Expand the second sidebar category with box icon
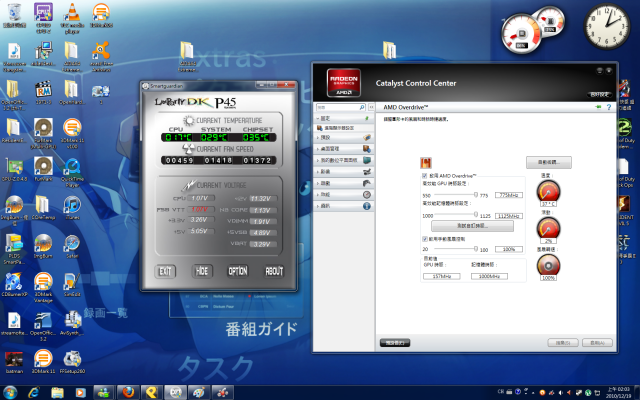The width and height of the screenshot is (640, 400). click(344, 138)
